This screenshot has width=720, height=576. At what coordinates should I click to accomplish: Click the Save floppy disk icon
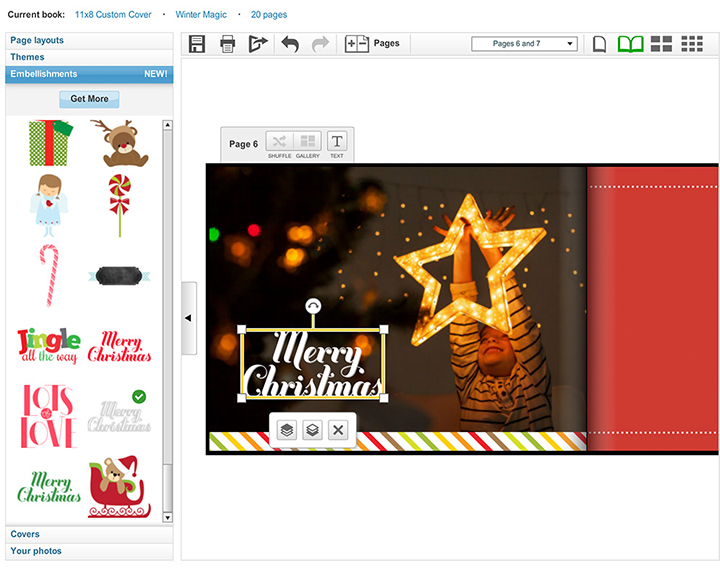point(197,44)
